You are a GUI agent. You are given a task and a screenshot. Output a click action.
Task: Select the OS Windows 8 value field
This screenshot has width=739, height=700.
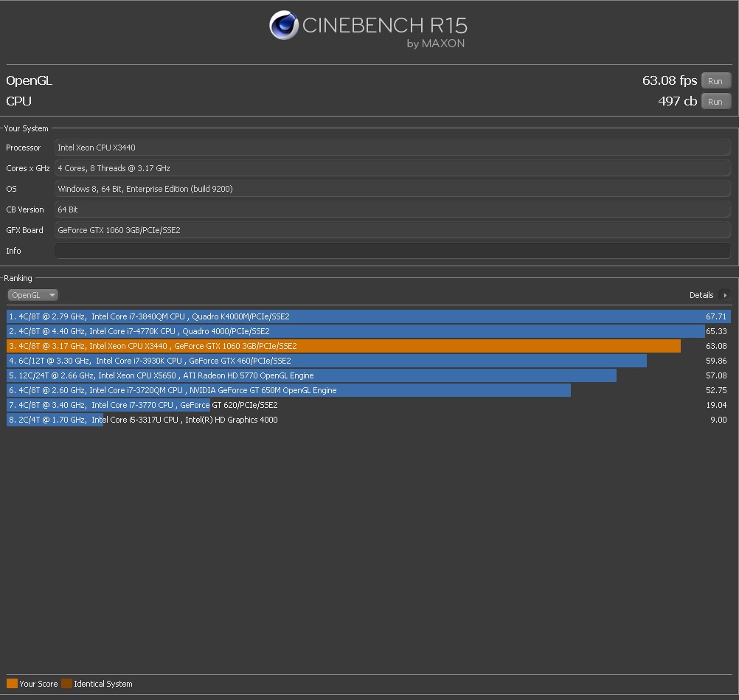click(392, 189)
